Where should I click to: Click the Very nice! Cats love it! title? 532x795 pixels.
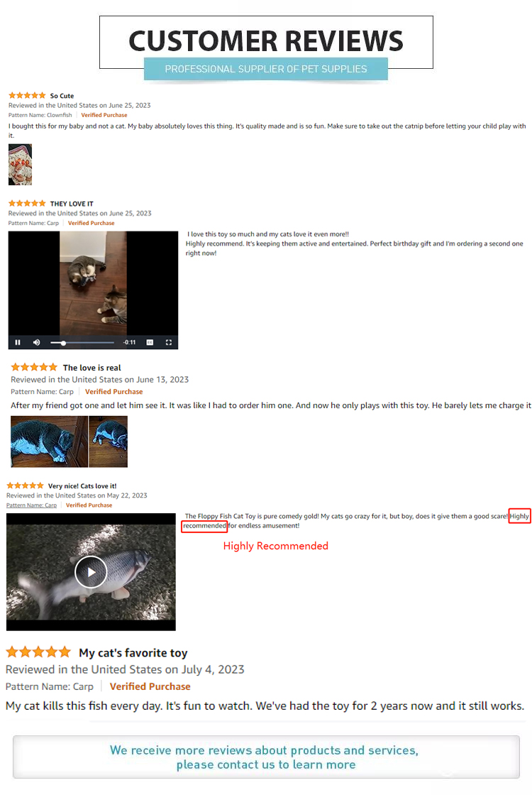pyautogui.click(x=82, y=486)
